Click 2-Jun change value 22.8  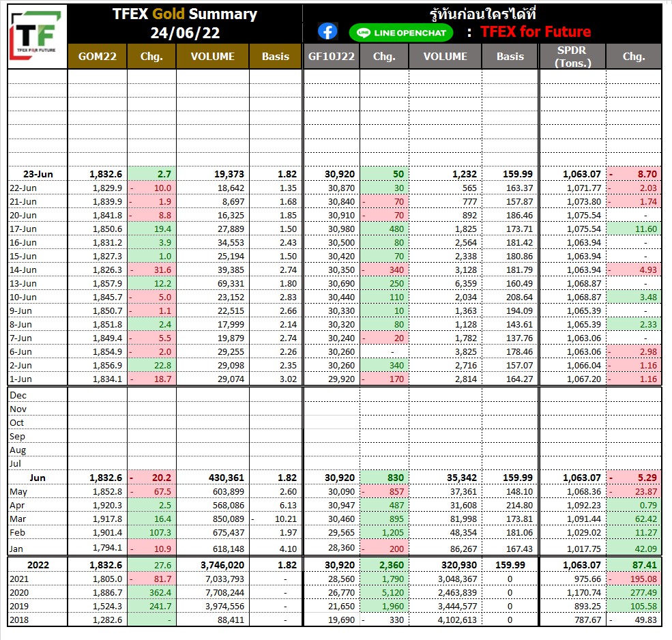pyautogui.click(x=162, y=365)
